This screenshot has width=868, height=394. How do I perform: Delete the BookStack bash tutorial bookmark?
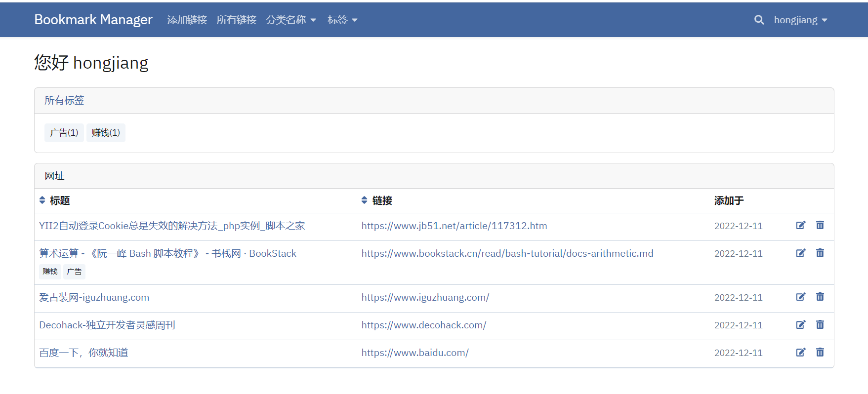pos(820,253)
